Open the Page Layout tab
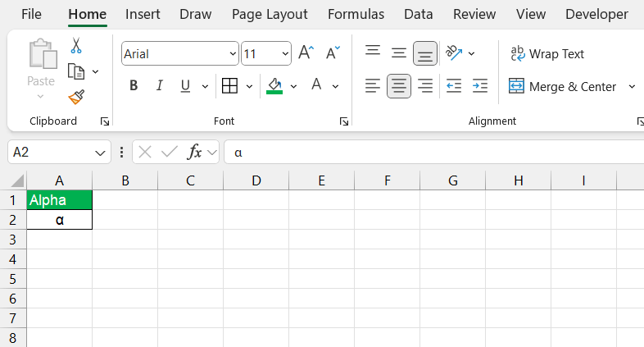The width and height of the screenshot is (644, 347). (270, 15)
